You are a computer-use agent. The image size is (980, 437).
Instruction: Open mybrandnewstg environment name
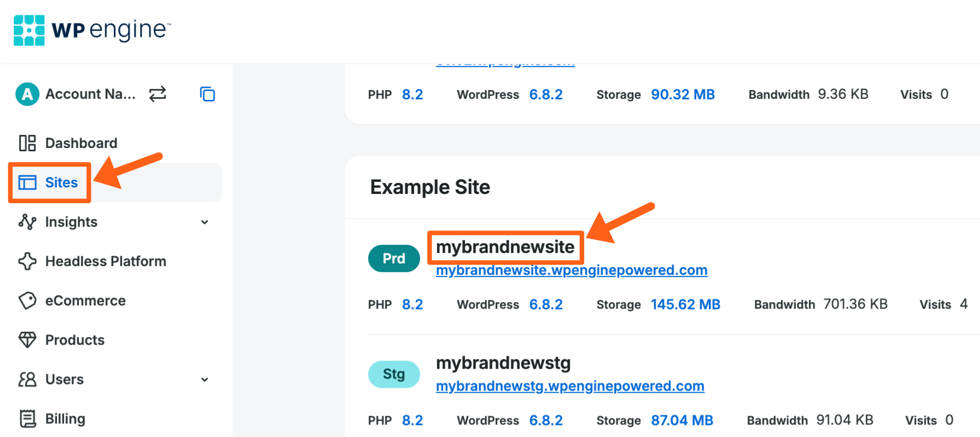[x=503, y=363]
